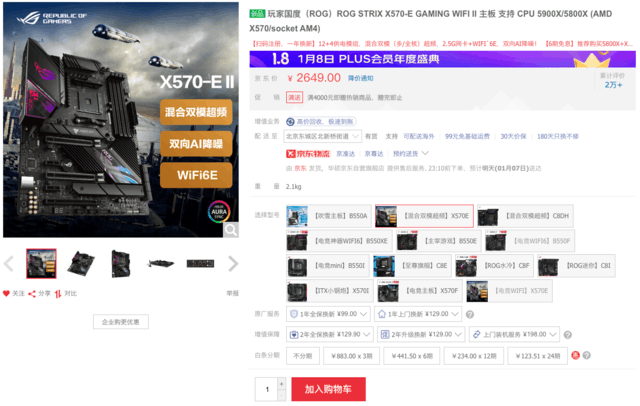Select ¥441.50 x 6期 installment

[412, 356]
